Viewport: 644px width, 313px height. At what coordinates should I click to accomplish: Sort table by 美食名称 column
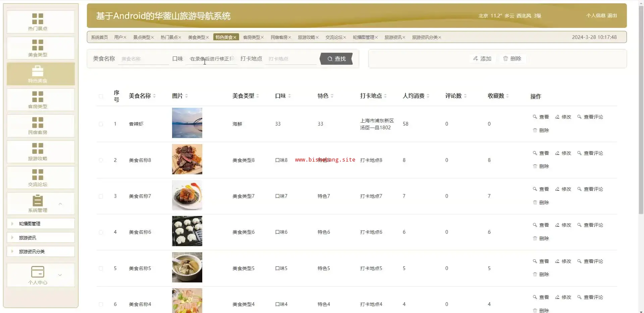pyautogui.click(x=154, y=96)
